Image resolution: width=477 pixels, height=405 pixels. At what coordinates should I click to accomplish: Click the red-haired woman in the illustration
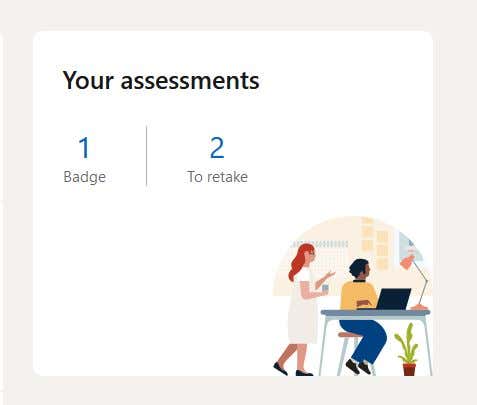tap(302, 308)
